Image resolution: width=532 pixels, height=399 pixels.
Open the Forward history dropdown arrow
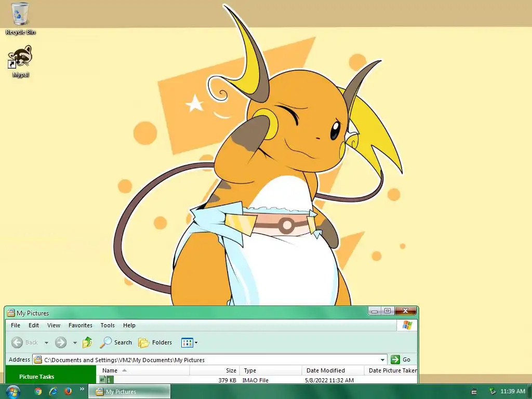pos(75,343)
